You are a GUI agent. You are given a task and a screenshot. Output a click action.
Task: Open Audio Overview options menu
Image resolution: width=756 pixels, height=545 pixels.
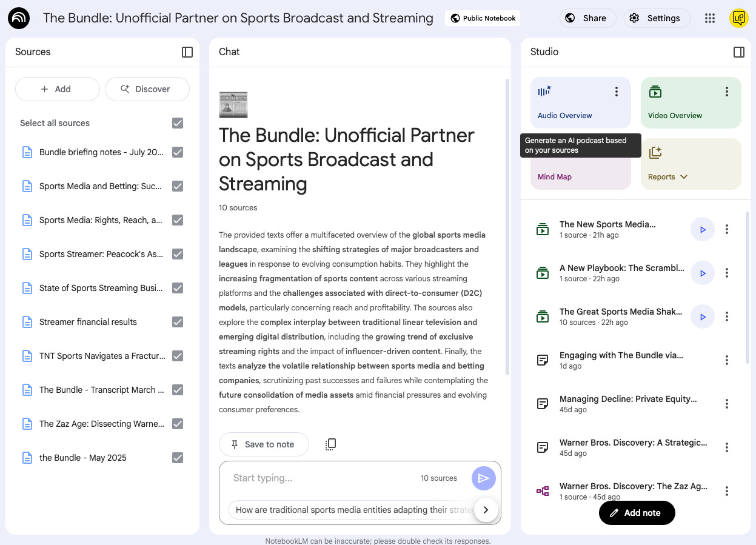coord(617,92)
